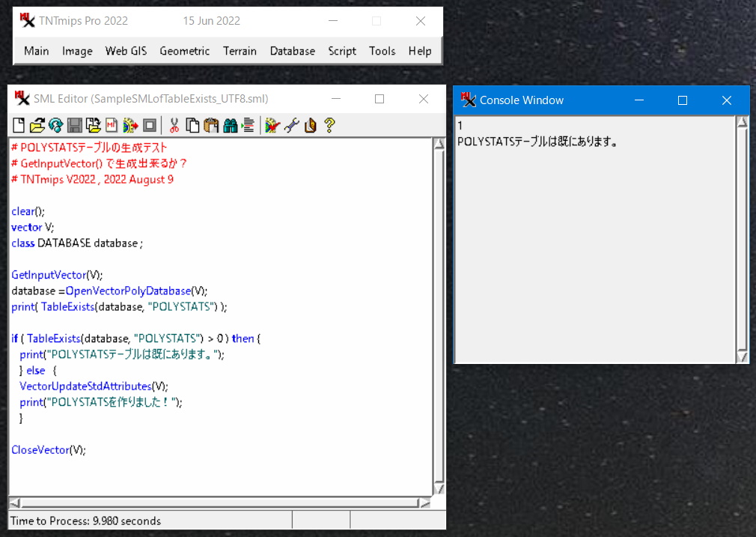Click the Copy icon in SML Editor
Viewport: 756px width, 537px height.
[x=192, y=126]
